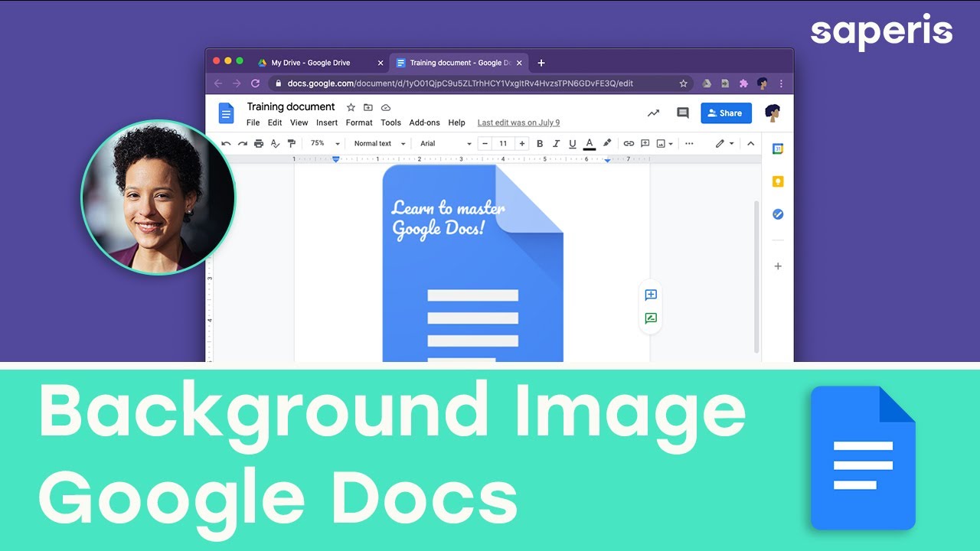Open the Arial font dropdown

coord(446,143)
